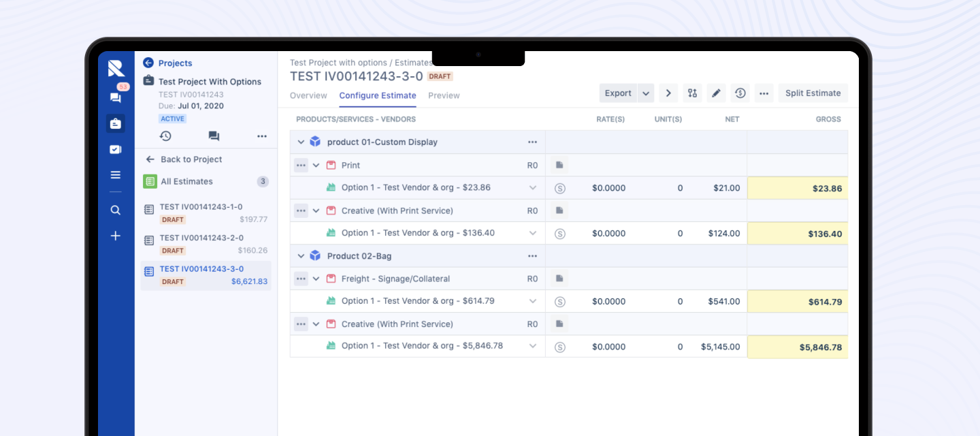Click the plus icon in left sidebar
Image resolution: width=980 pixels, height=436 pixels.
(x=116, y=236)
